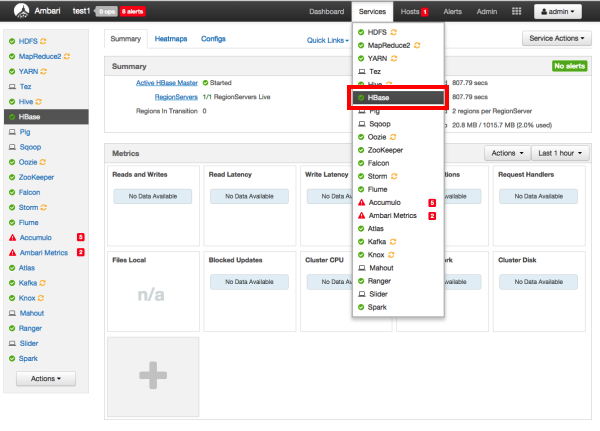600x431 pixels.
Task: Open Alerts in the navbar
Action: pos(452,11)
